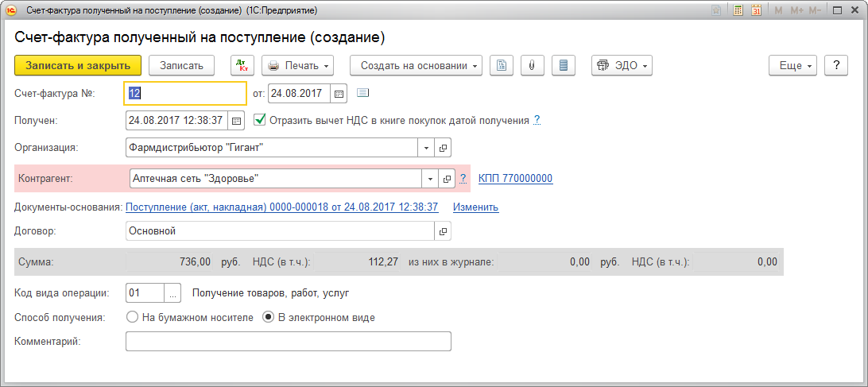This screenshot has width=868, height=387.
Task: Click the M+ memory add button
Action: point(796,10)
